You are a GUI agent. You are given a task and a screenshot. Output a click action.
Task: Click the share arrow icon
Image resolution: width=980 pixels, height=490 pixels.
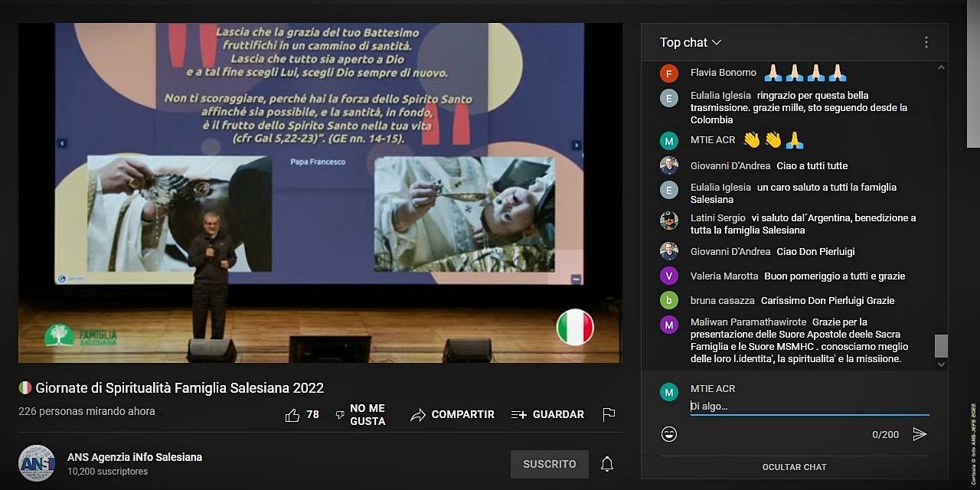pyautogui.click(x=418, y=415)
